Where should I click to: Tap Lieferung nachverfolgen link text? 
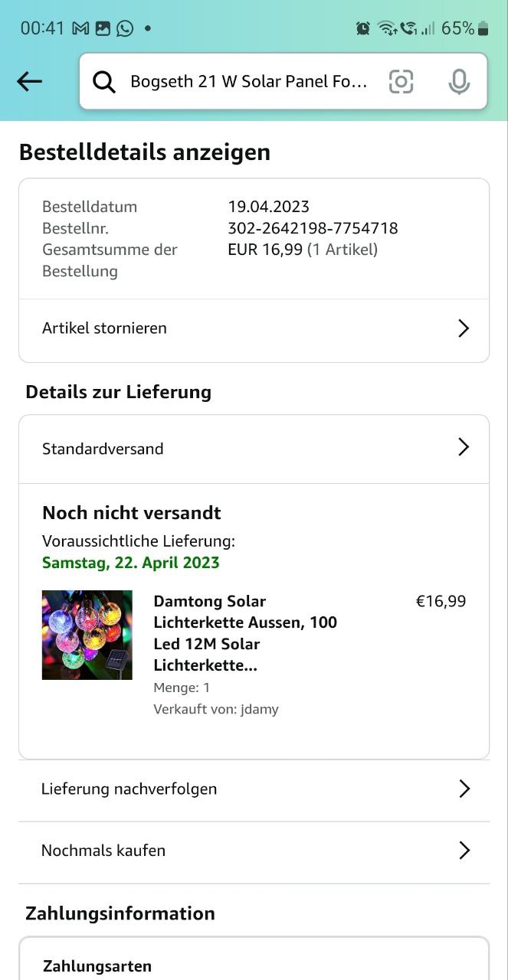tap(129, 789)
